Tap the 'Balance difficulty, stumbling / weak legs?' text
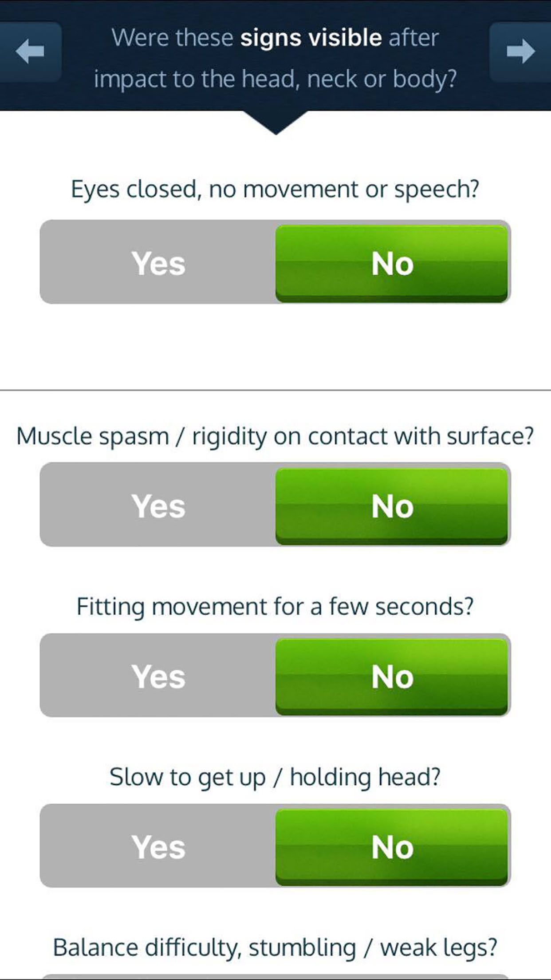The width and height of the screenshot is (551, 980). [275, 948]
